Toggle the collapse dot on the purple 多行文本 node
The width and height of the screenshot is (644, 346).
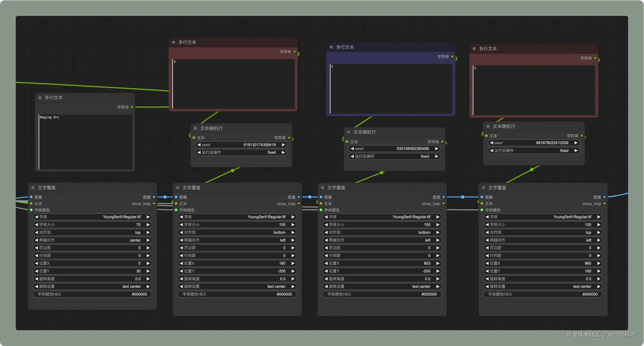click(331, 47)
